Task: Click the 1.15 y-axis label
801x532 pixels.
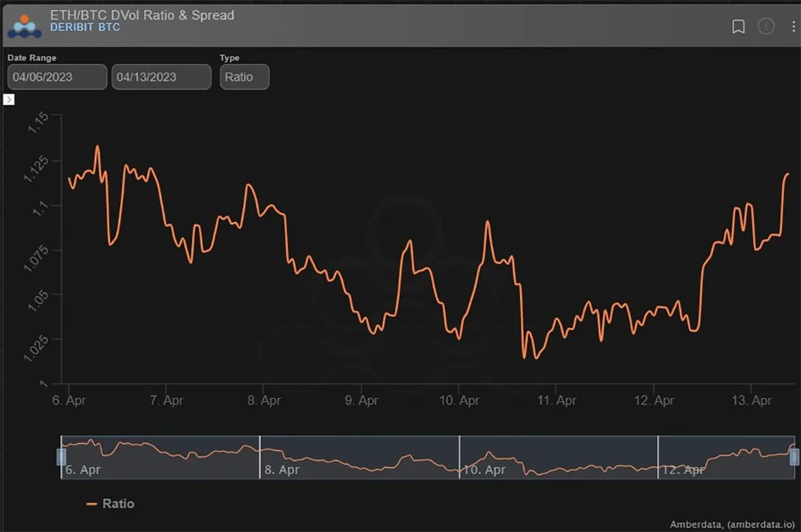Action: [x=38, y=123]
